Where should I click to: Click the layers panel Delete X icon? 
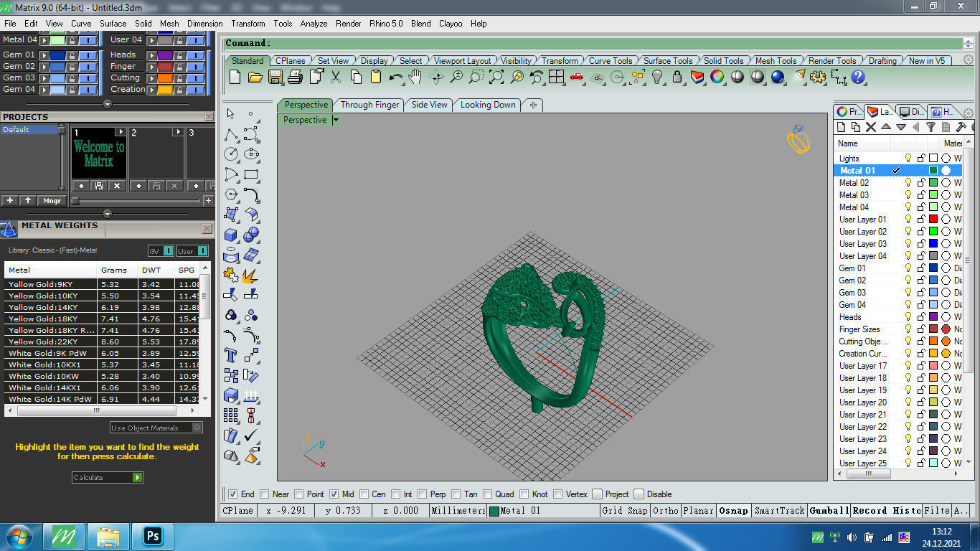click(871, 127)
